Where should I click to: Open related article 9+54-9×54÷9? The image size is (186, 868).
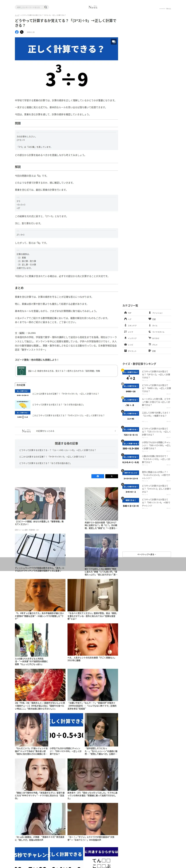pos(53,457)
